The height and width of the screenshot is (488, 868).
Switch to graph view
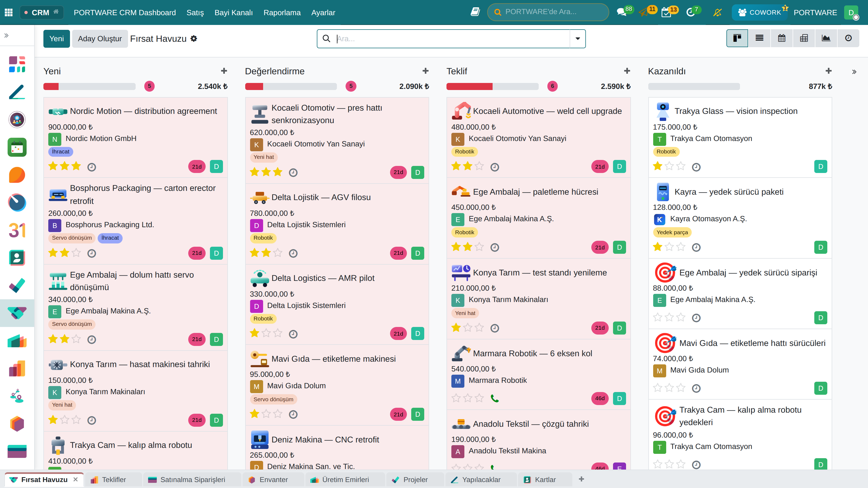pyautogui.click(x=826, y=38)
